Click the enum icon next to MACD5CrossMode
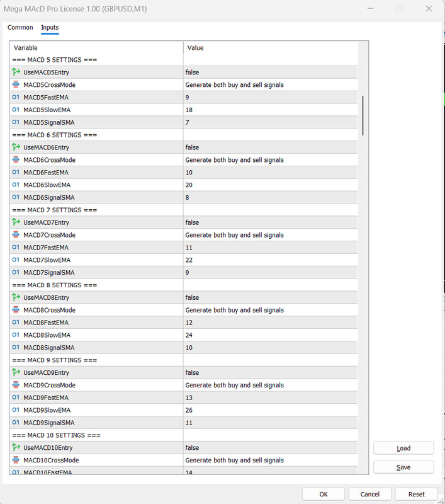Image resolution: width=445 pixels, height=504 pixels. [x=16, y=84]
